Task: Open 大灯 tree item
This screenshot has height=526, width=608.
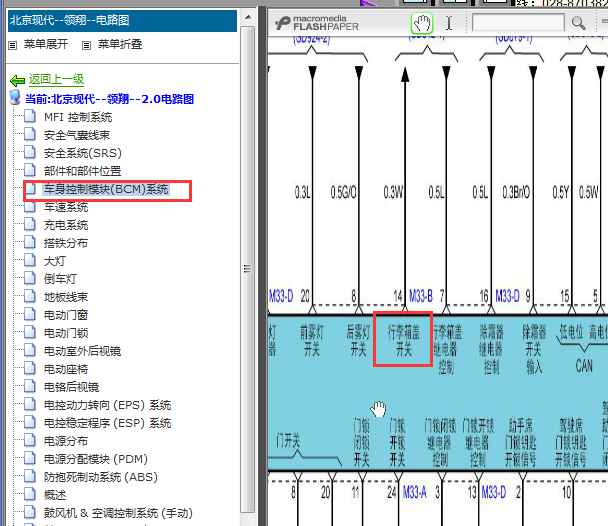Action: pos(55,261)
